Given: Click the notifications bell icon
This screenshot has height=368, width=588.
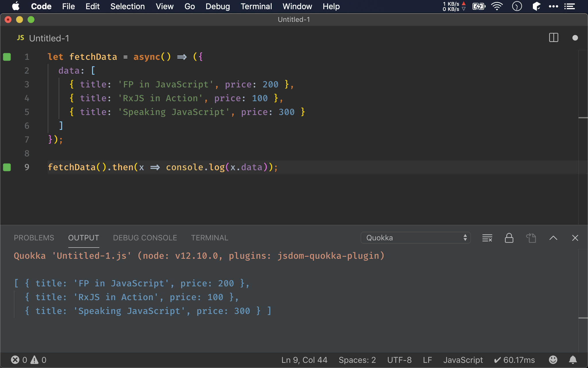Looking at the screenshot, I should point(573,360).
